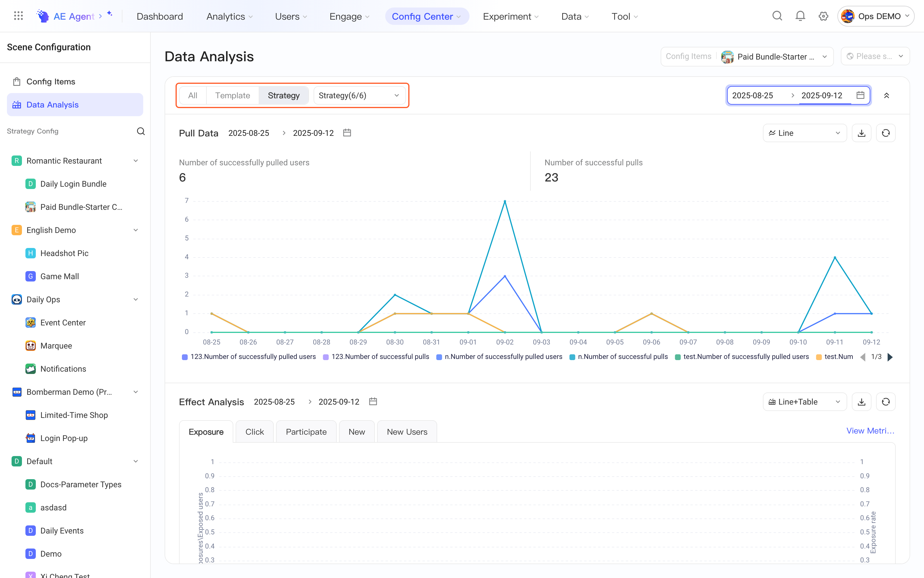The image size is (924, 578).
Task: Refresh the Pull Data chart
Action: (885, 133)
